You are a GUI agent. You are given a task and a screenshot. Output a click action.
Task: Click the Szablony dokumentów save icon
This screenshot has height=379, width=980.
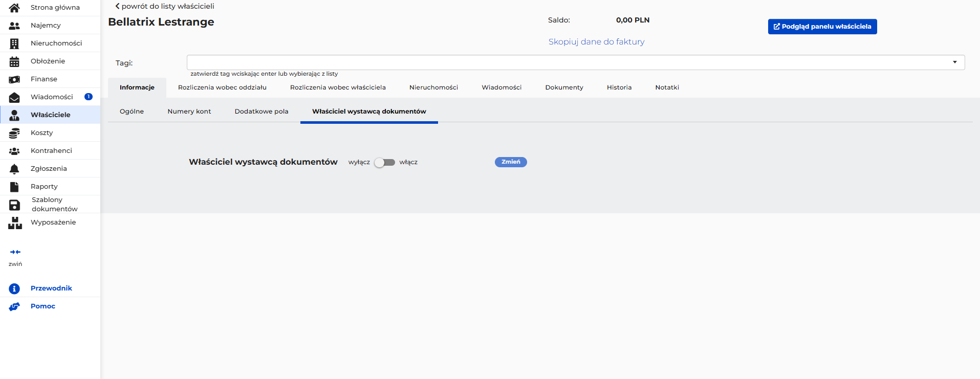(x=14, y=205)
